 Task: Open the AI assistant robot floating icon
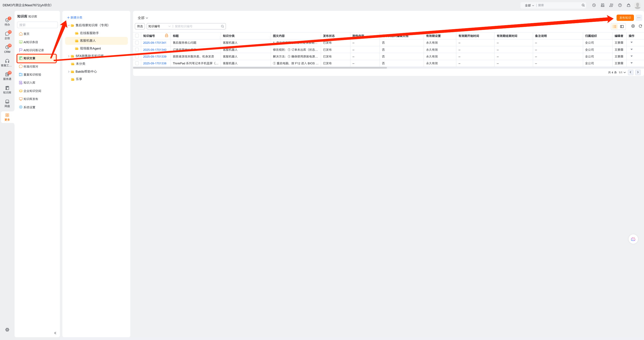pyautogui.click(x=633, y=239)
